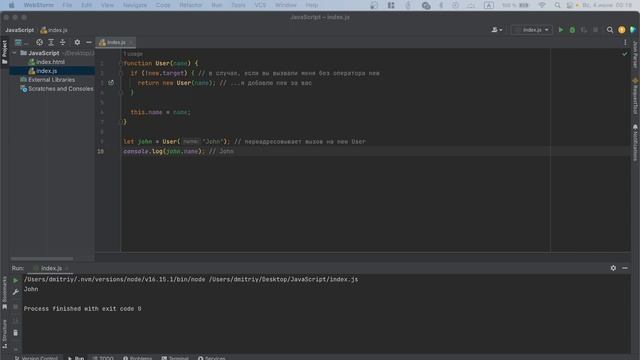Rerun index.js with green arrow in Run panel

[16, 280]
